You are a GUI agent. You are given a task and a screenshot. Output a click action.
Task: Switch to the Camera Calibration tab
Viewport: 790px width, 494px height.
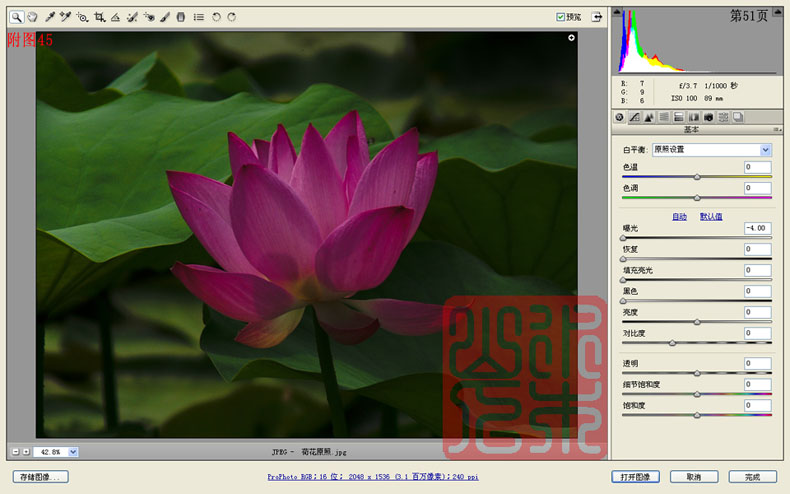[708, 117]
